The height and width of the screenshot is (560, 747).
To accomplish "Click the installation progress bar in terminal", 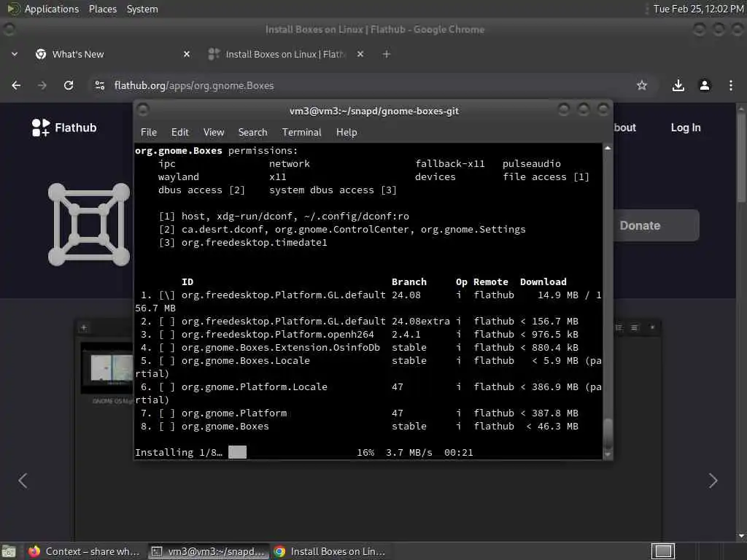I will [x=237, y=452].
